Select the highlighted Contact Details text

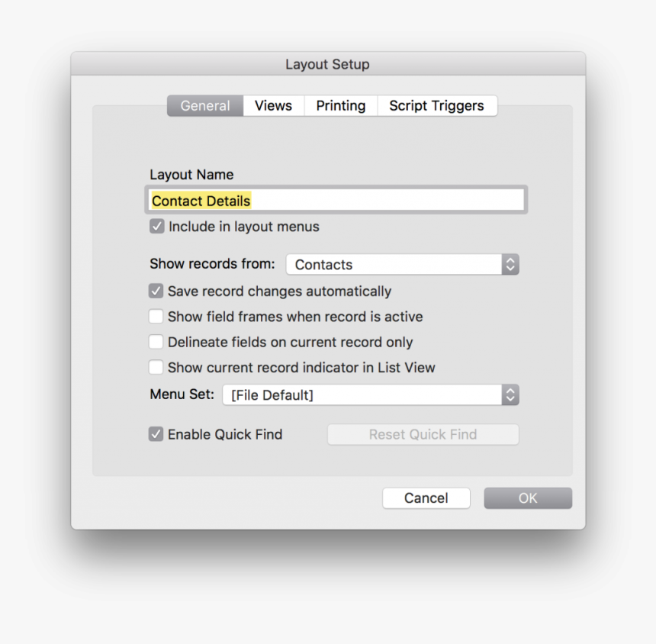tap(200, 200)
